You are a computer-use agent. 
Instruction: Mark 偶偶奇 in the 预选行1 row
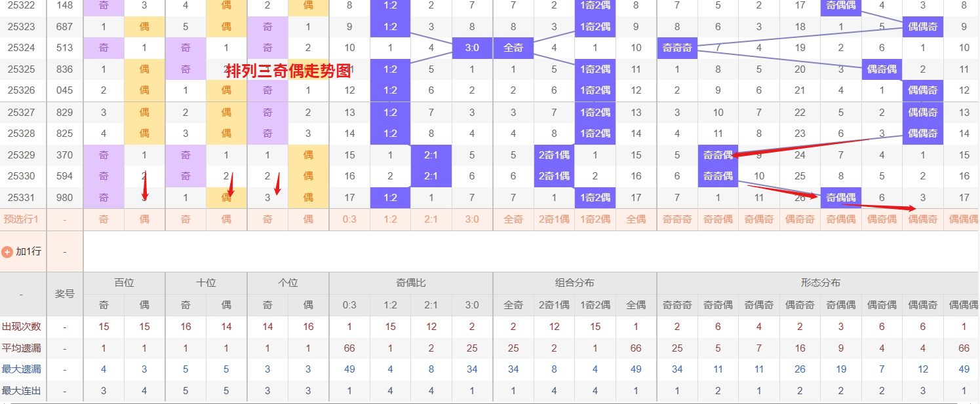[x=923, y=219]
